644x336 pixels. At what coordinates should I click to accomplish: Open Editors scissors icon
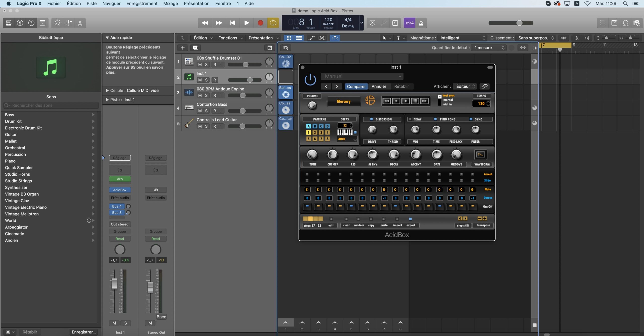click(x=80, y=23)
